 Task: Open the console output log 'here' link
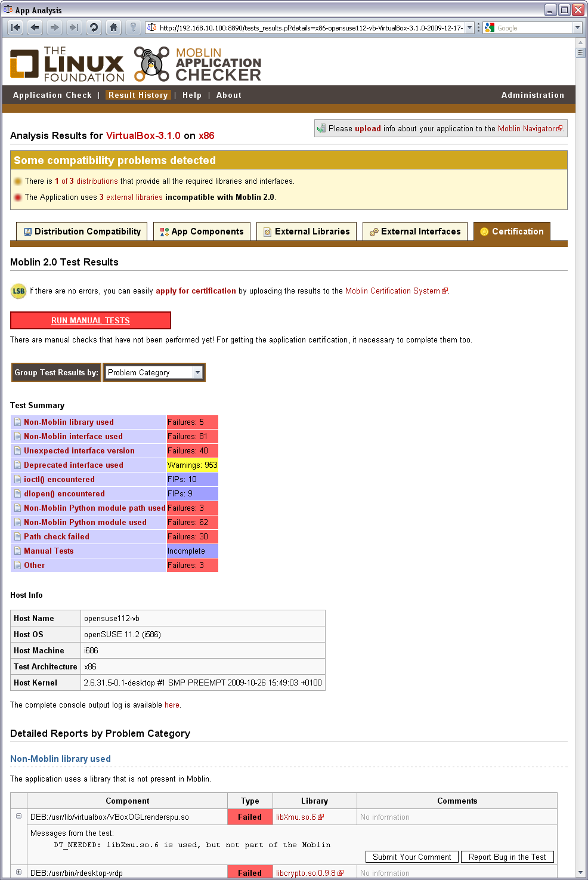[172, 705]
